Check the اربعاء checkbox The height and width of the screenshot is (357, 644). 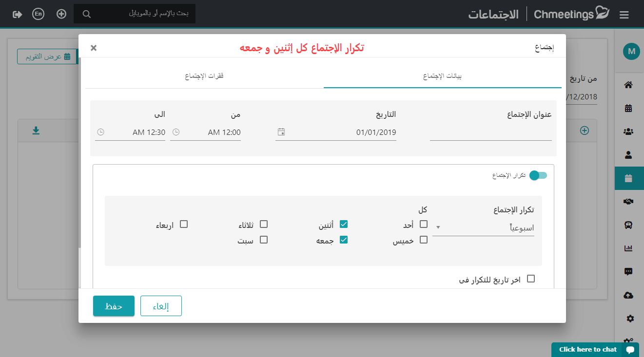point(184,224)
